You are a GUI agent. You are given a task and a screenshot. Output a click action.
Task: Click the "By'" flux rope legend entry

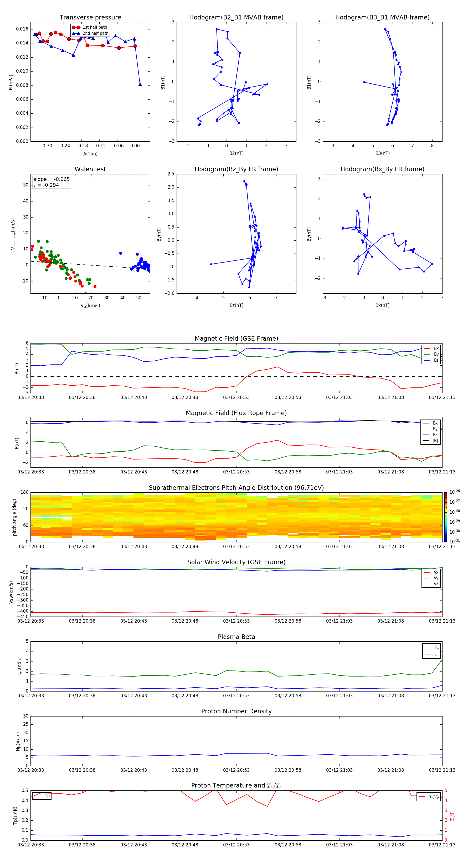pos(431,429)
